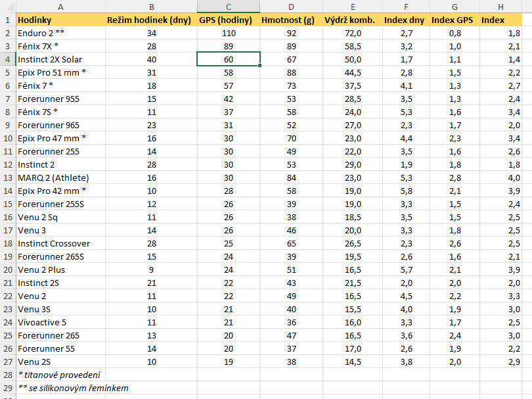Viewport: 532px width, 399px height.
Task: Select the 'Fénix 7X *' cell
Action: tap(60, 47)
